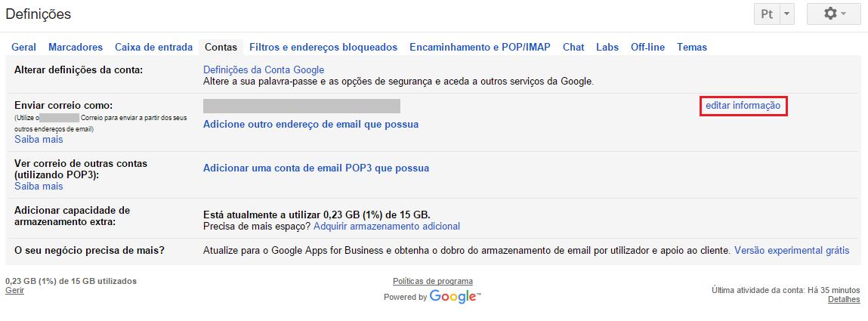
Task: Switch to the Geral tab
Action: [23, 47]
